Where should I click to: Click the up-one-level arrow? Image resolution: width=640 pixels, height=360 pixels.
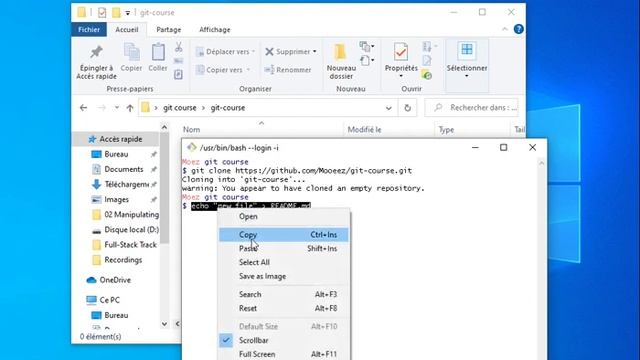tap(130, 108)
